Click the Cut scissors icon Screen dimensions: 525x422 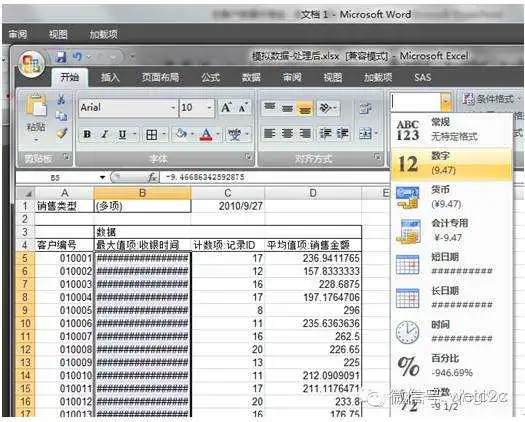(x=61, y=99)
